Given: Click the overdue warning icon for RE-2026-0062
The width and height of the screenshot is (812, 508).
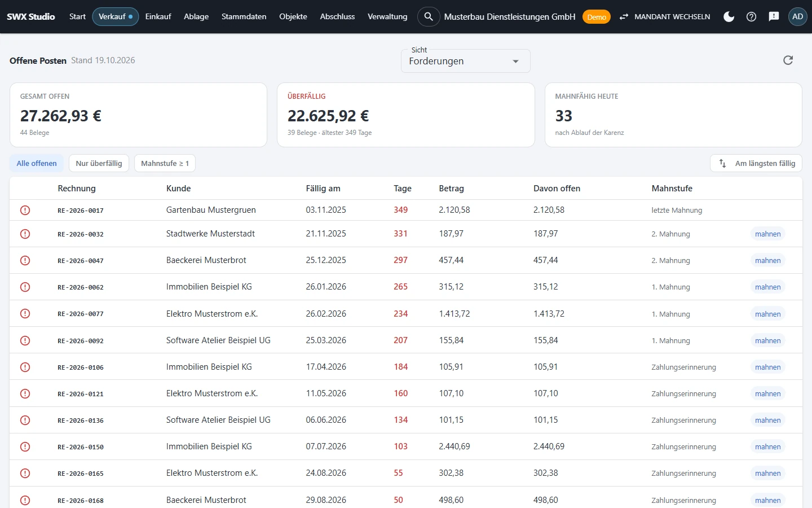Looking at the screenshot, I should point(25,287).
